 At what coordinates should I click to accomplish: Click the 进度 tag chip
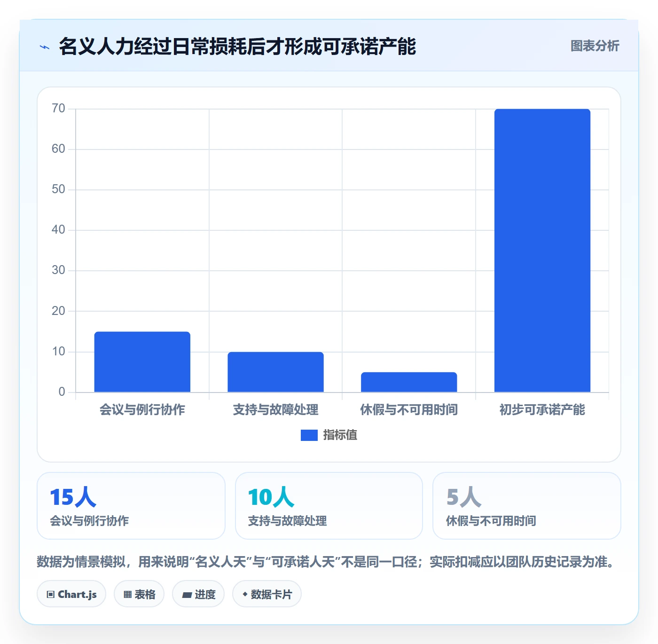click(x=198, y=594)
